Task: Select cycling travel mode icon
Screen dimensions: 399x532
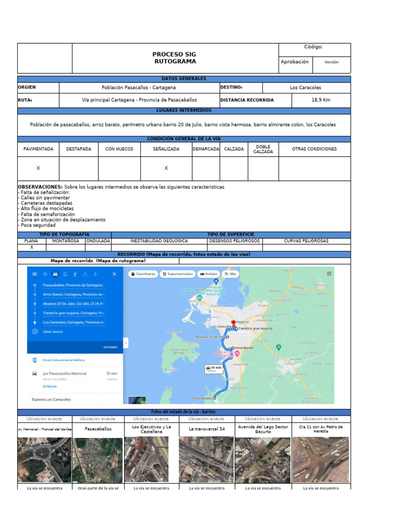Action: pos(85,274)
